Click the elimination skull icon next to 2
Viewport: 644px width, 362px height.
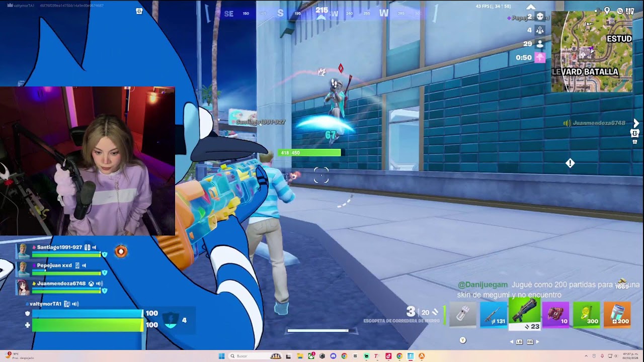pyautogui.click(x=540, y=17)
